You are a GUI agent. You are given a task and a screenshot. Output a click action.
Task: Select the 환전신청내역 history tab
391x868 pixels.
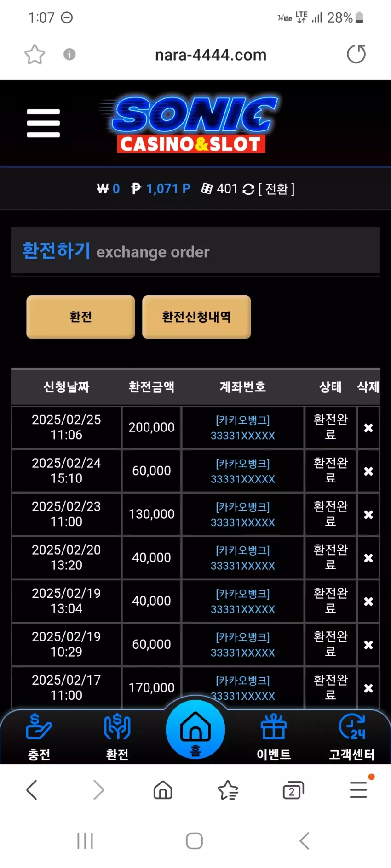pos(196,317)
